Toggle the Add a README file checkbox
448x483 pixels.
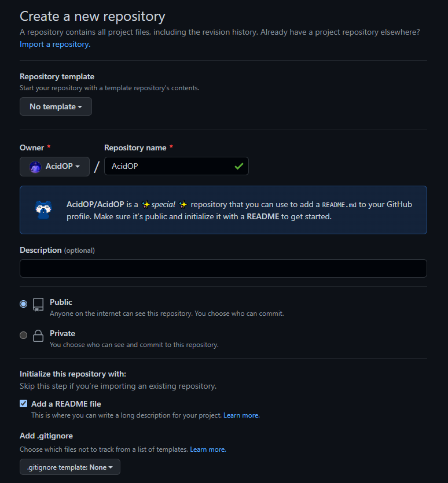(x=24, y=404)
